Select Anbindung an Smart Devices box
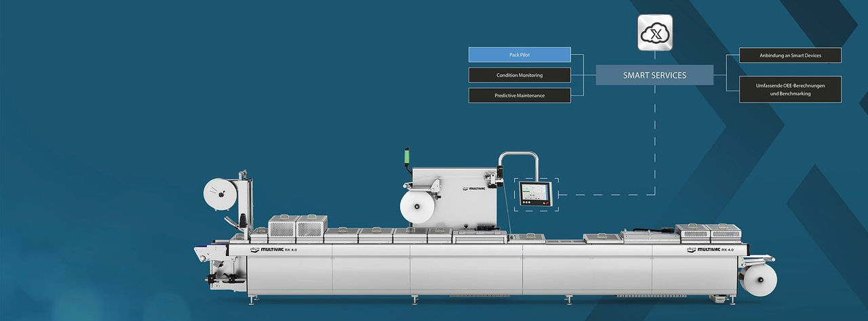868x321 pixels. point(790,55)
